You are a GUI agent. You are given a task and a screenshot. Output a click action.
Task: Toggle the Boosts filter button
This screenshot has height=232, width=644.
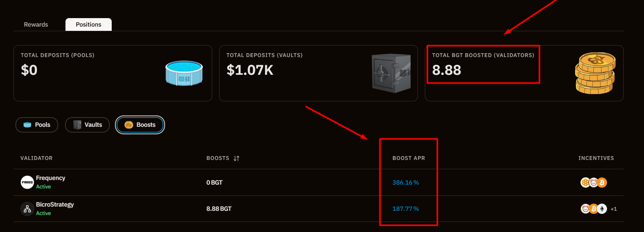point(140,125)
